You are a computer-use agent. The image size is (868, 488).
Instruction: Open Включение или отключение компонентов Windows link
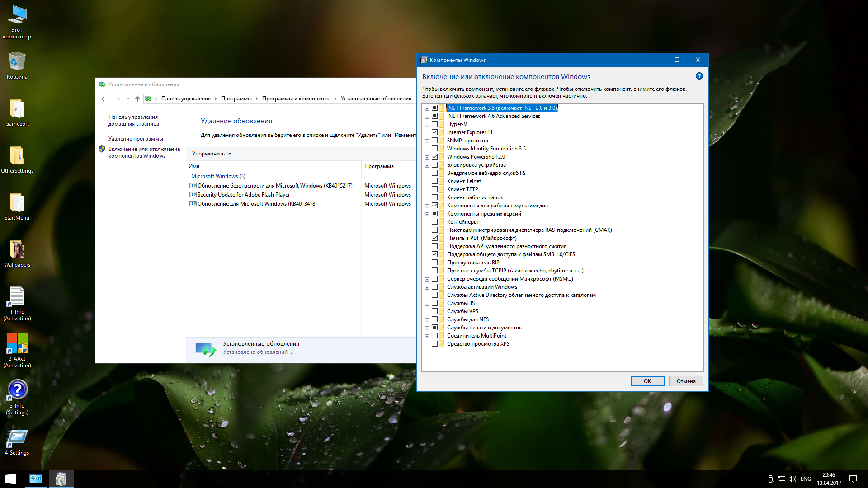144,152
